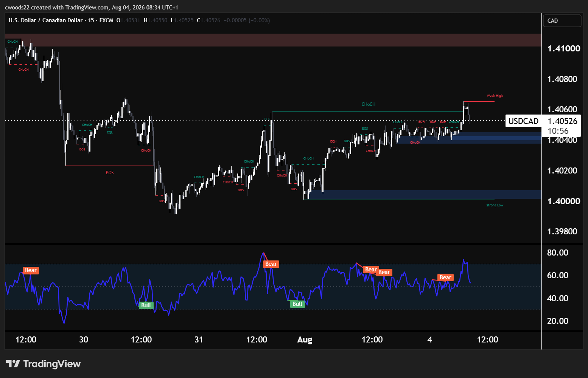This screenshot has width=588, height=378.
Task: Click the large red BOS label under the red line
Action: coord(110,173)
